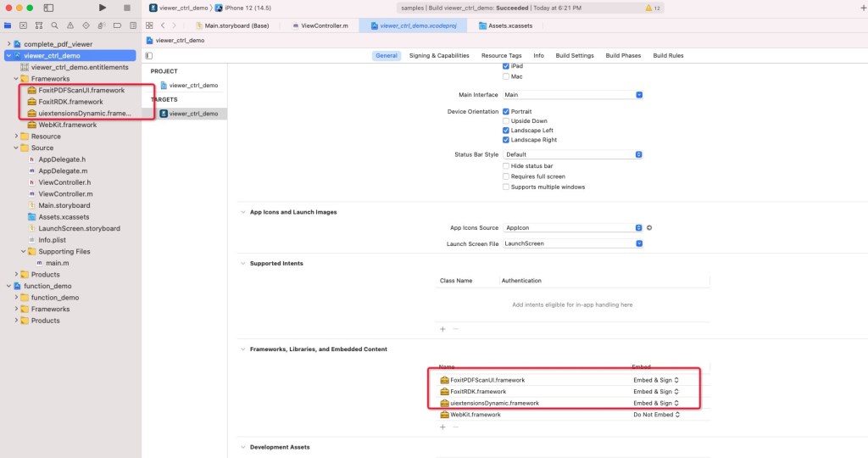Open the Status Bar Style dropdown
868x458 pixels.
573,154
